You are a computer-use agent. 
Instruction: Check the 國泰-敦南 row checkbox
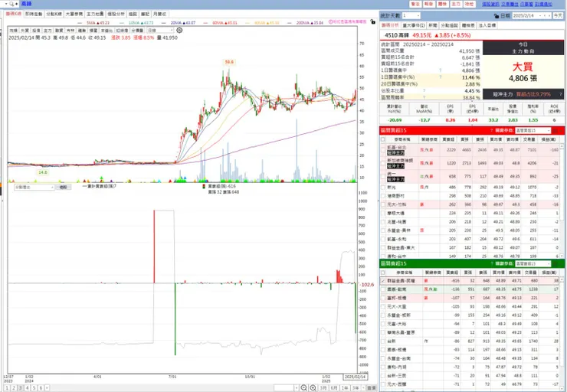[383, 289]
